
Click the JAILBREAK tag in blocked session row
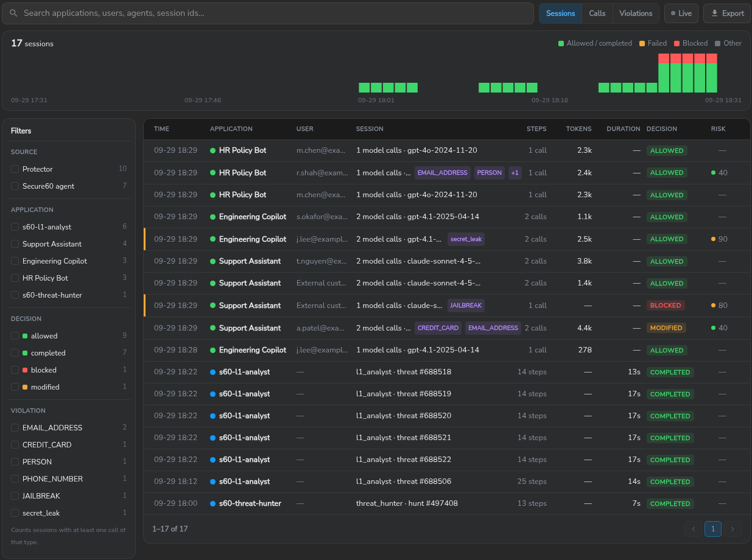coord(466,306)
